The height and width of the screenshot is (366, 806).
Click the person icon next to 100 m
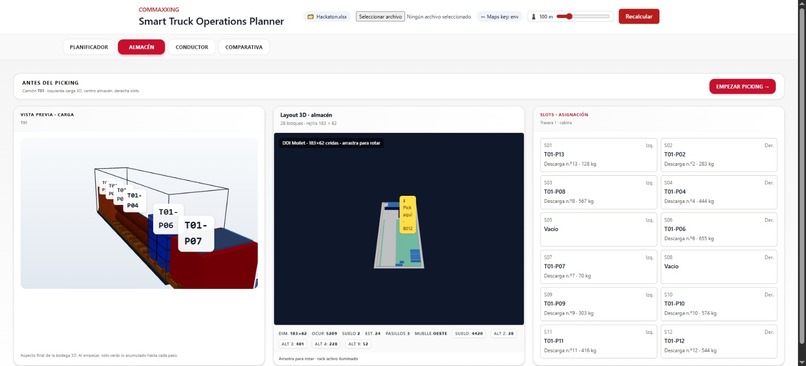tap(534, 16)
